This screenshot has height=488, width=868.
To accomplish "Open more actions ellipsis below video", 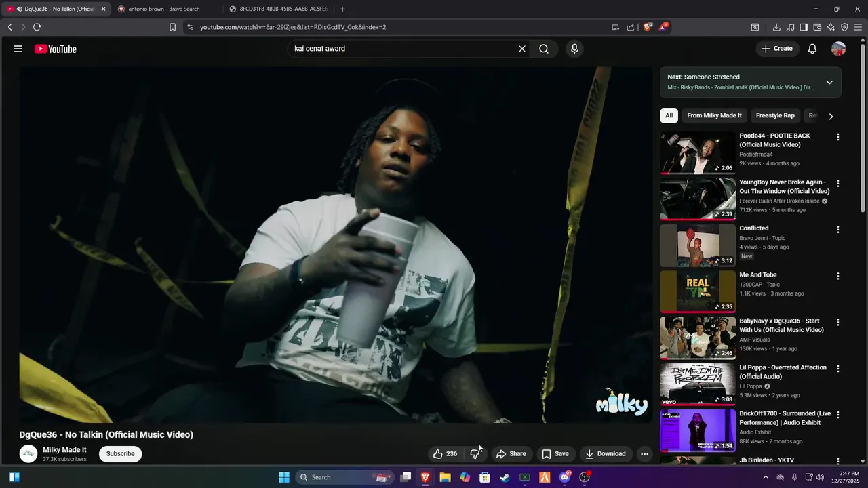I will [x=644, y=454].
